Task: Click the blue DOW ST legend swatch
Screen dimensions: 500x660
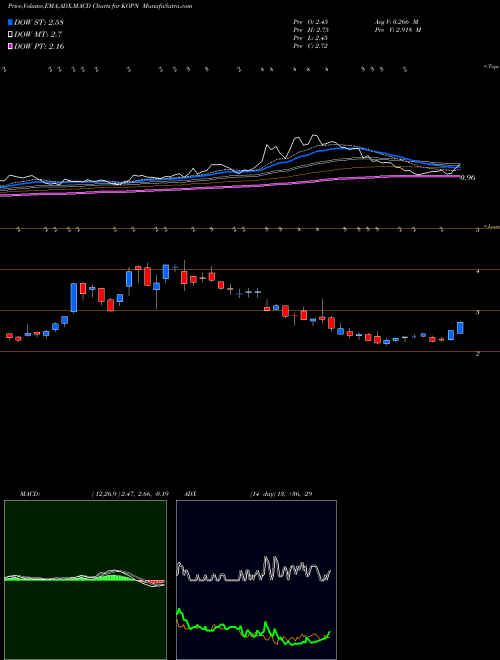Action: [x=11, y=22]
